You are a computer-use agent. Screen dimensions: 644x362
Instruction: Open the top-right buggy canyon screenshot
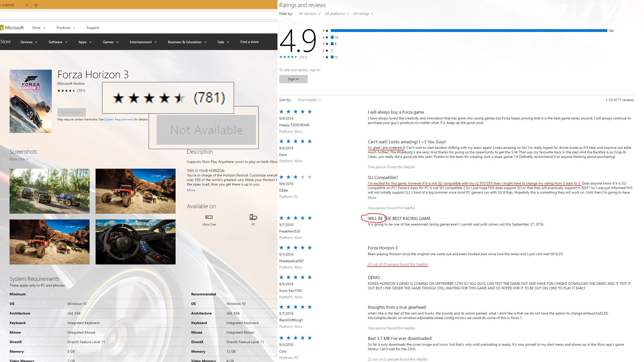pyautogui.click(x=136, y=191)
